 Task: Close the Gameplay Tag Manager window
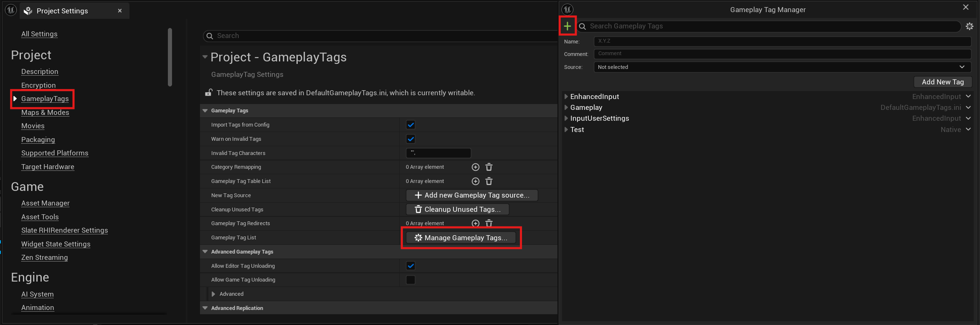coord(966,7)
